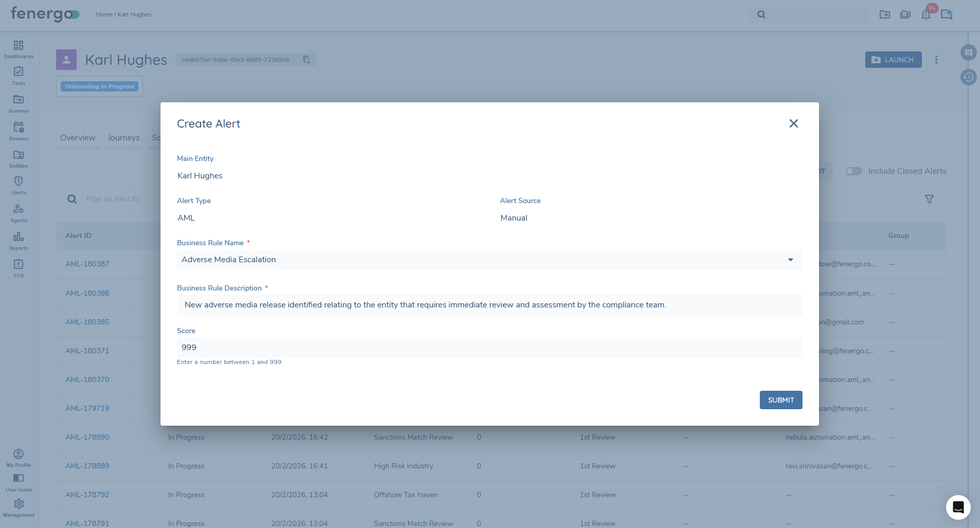Screen dimensions: 980x528
Task: Navigate to Entities via the sidebar icon
Action: [19, 158]
